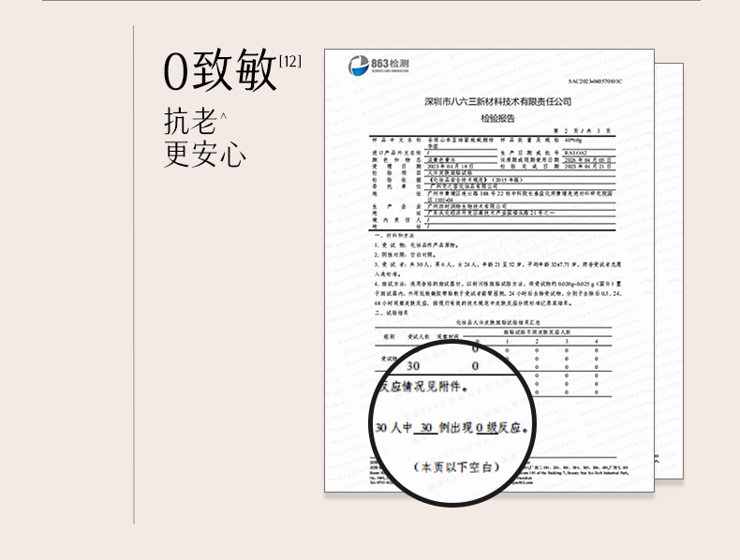Viewport: 740px width, 560px height.
Task: Click the 反应情况见附件 text in magnifier
Action: (x=423, y=387)
